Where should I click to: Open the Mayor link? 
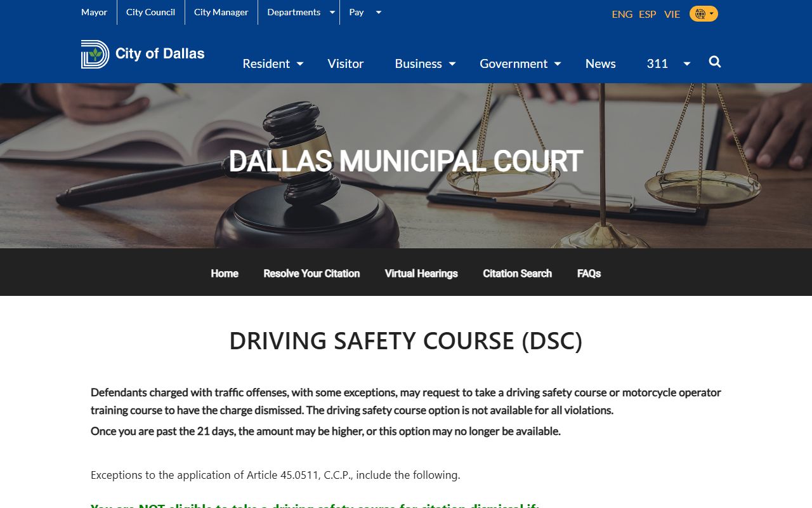95,12
